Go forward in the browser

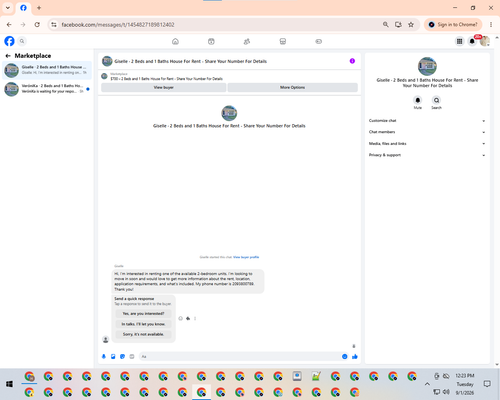pyautogui.click(x=23, y=25)
